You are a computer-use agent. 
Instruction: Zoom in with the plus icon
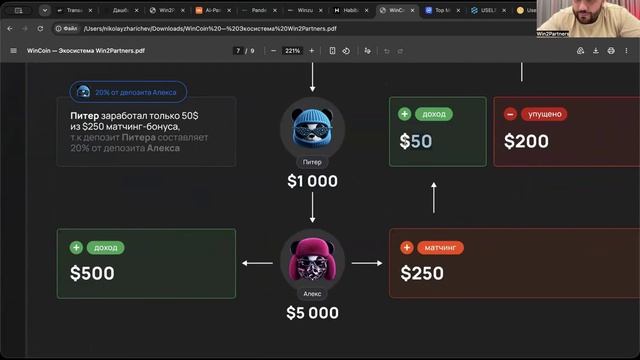(311, 51)
